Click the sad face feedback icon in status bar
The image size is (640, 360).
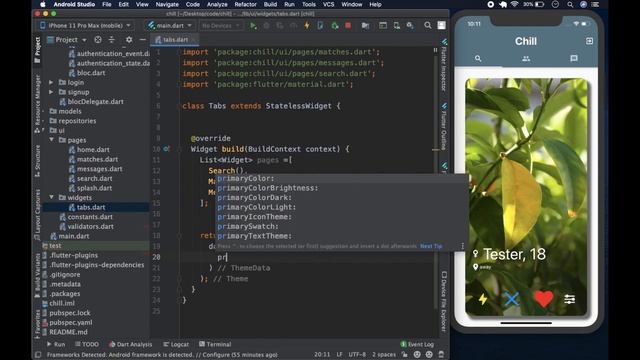[x=429, y=354]
